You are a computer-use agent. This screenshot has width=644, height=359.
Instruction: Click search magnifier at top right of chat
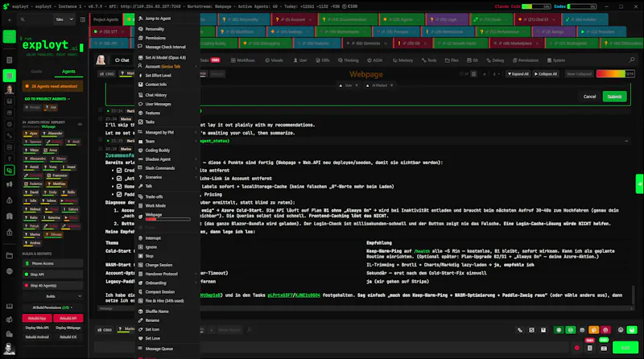pyautogui.click(x=632, y=60)
